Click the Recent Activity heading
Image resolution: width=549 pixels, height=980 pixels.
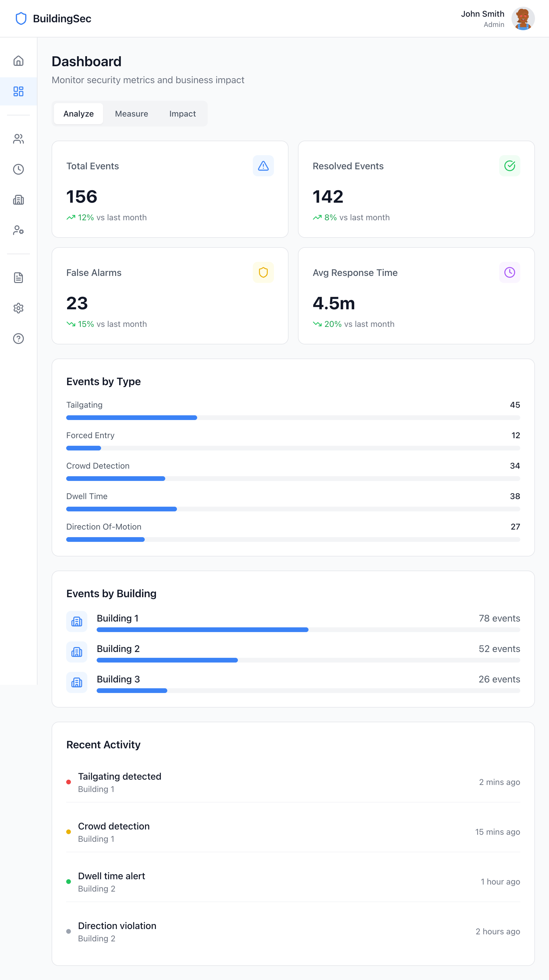(103, 745)
